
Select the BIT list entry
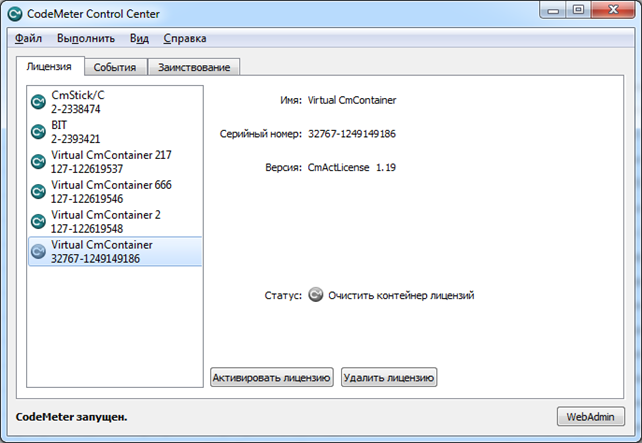point(115,131)
